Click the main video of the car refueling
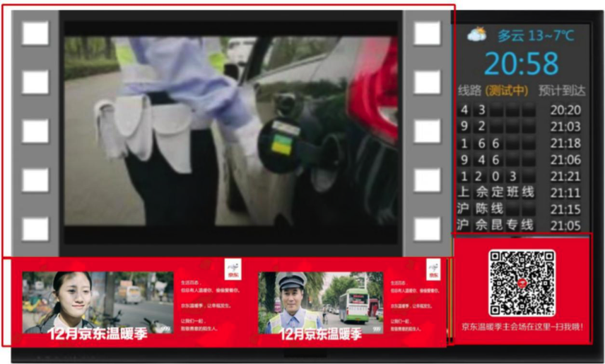This screenshot has width=605, height=364. [x=230, y=131]
